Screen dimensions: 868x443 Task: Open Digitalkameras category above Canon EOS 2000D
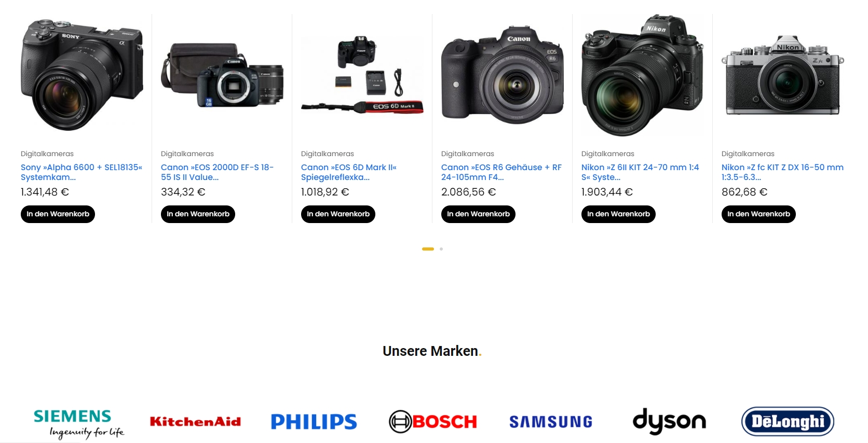pyautogui.click(x=187, y=154)
